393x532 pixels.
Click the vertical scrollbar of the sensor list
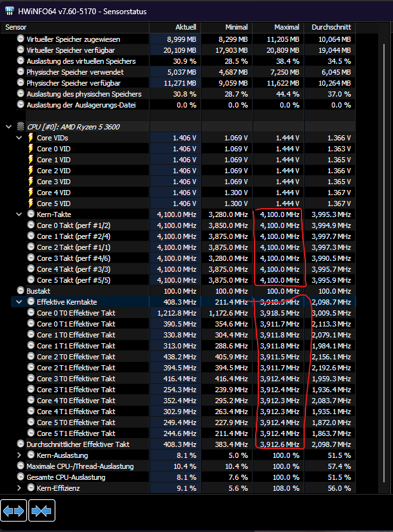384,263
